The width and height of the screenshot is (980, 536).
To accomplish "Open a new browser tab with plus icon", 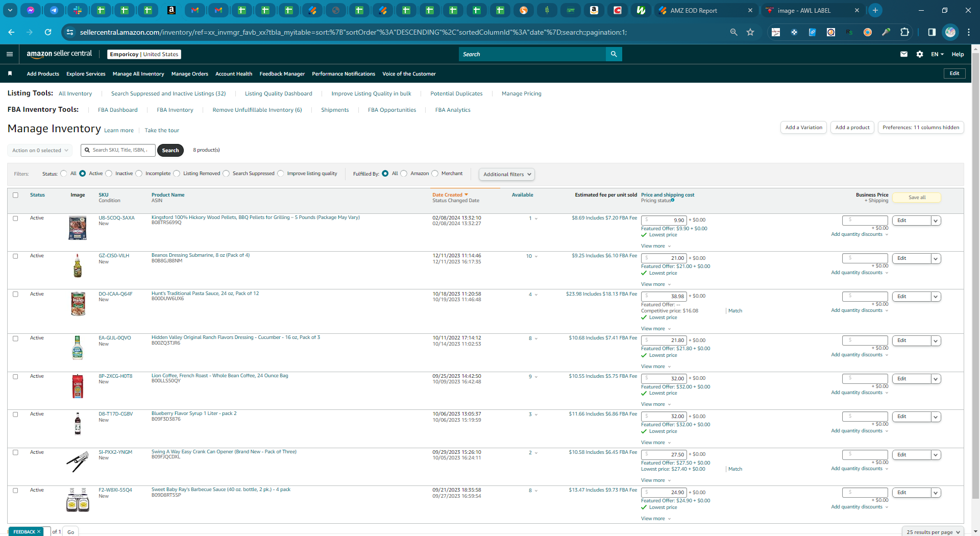I will [x=875, y=10].
